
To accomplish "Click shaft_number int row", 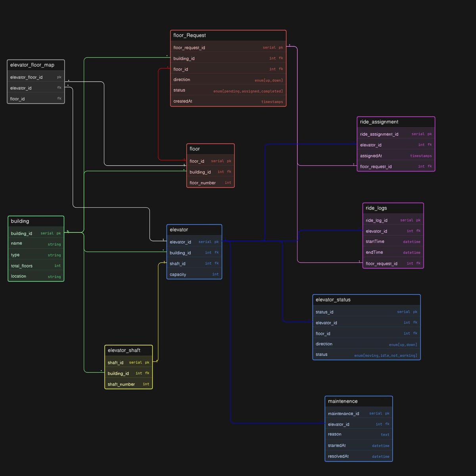I will (129, 384).
